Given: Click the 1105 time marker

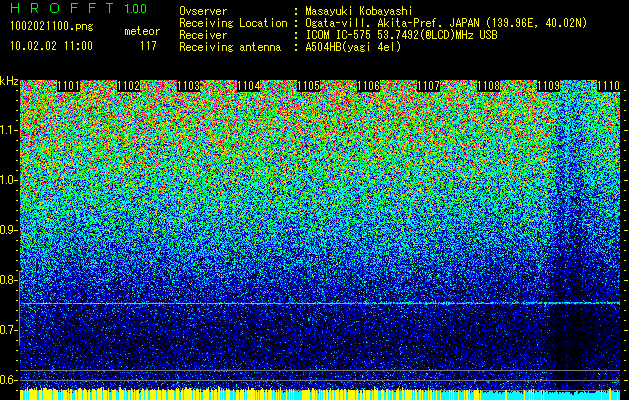Looking at the screenshot, I should (x=308, y=86).
